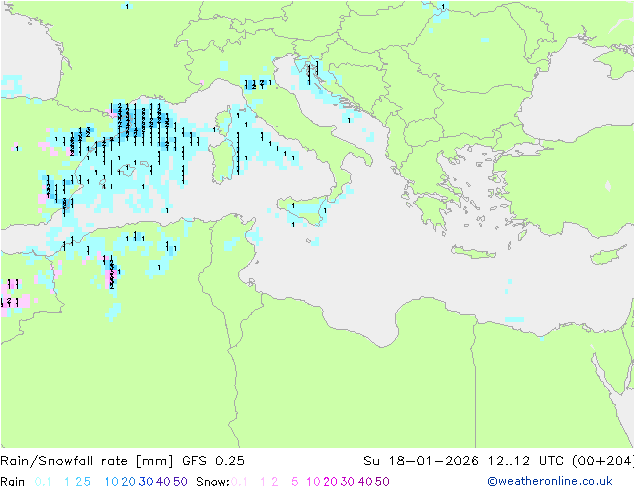Click the 'GFS 0.25' model label

pos(213,461)
